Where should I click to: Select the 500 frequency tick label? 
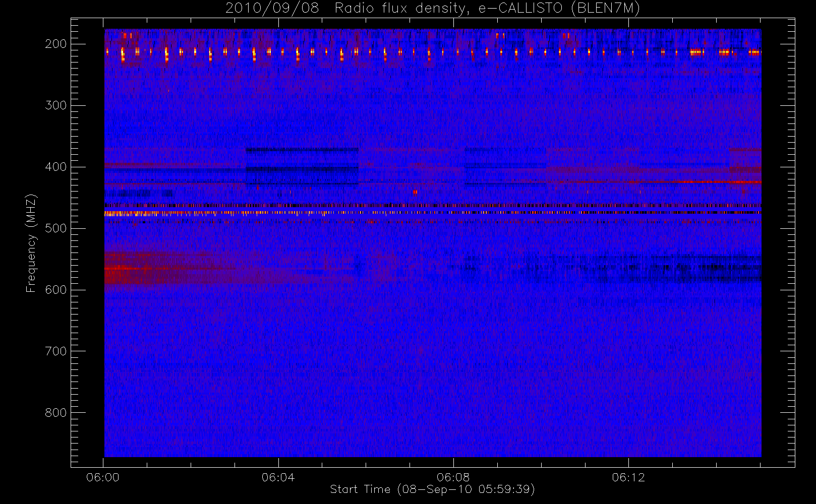tap(56, 228)
